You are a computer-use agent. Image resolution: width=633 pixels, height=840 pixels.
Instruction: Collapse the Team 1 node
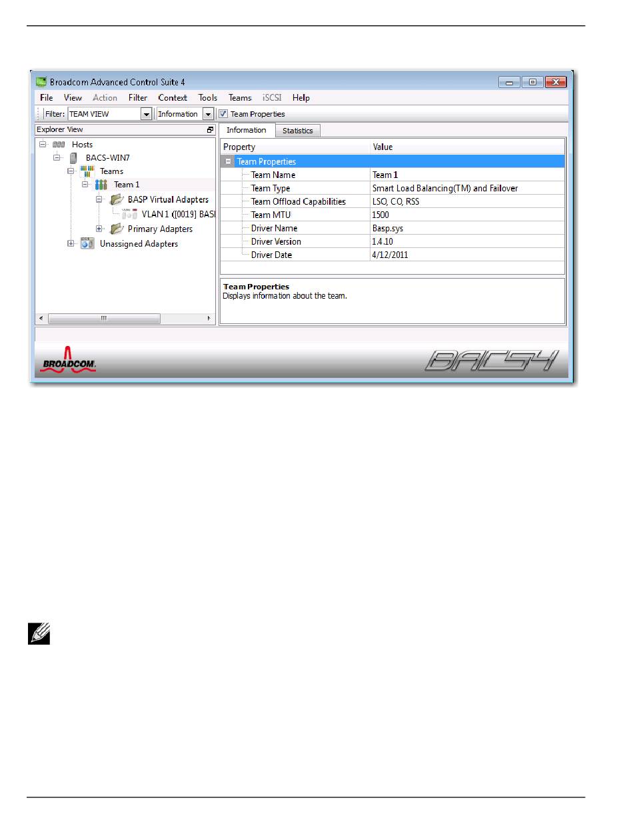[x=85, y=185]
